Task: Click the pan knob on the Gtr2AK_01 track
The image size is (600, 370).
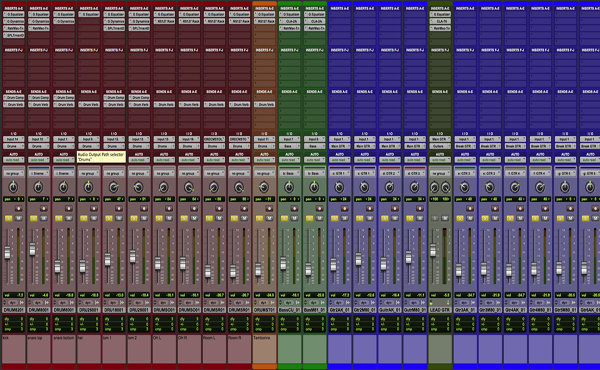Action: pos(339,187)
